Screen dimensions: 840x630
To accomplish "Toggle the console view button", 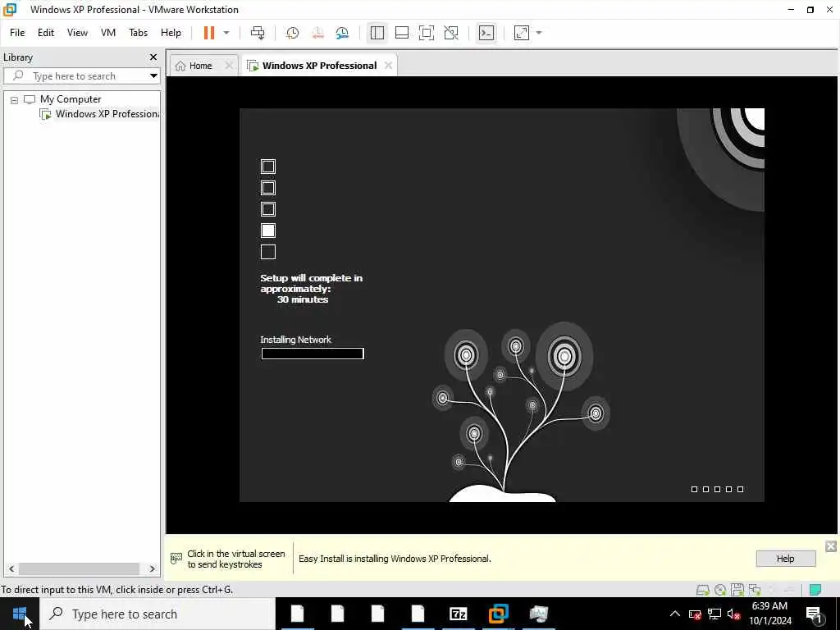I will [x=486, y=33].
